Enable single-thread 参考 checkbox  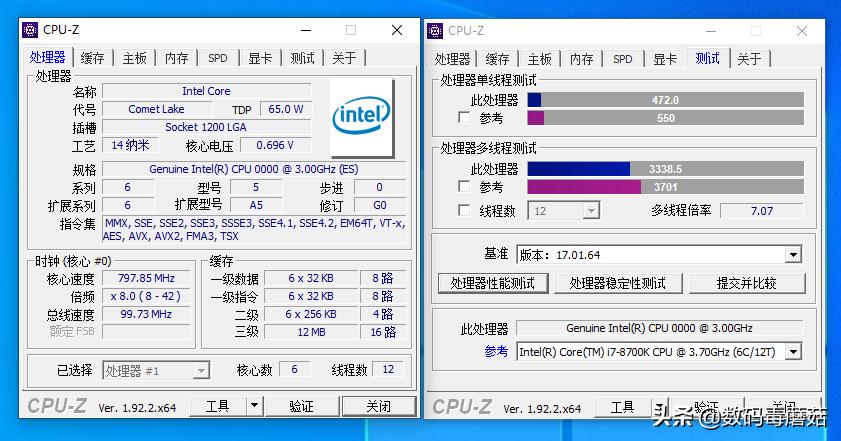464,117
